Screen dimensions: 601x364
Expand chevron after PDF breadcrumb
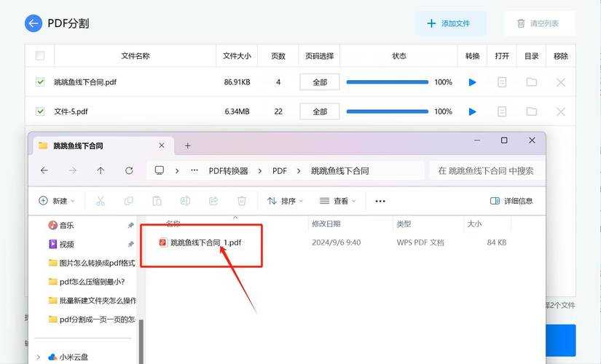click(299, 171)
